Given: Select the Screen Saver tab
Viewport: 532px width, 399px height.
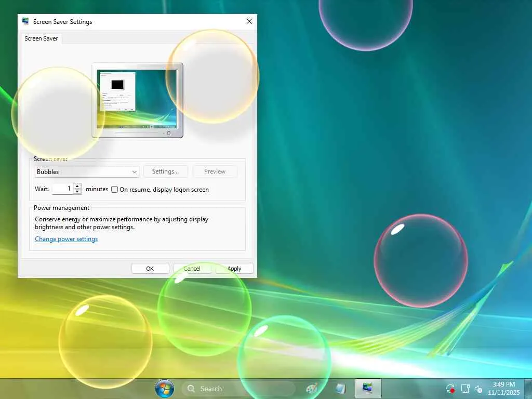Looking at the screenshot, I should click(x=41, y=38).
